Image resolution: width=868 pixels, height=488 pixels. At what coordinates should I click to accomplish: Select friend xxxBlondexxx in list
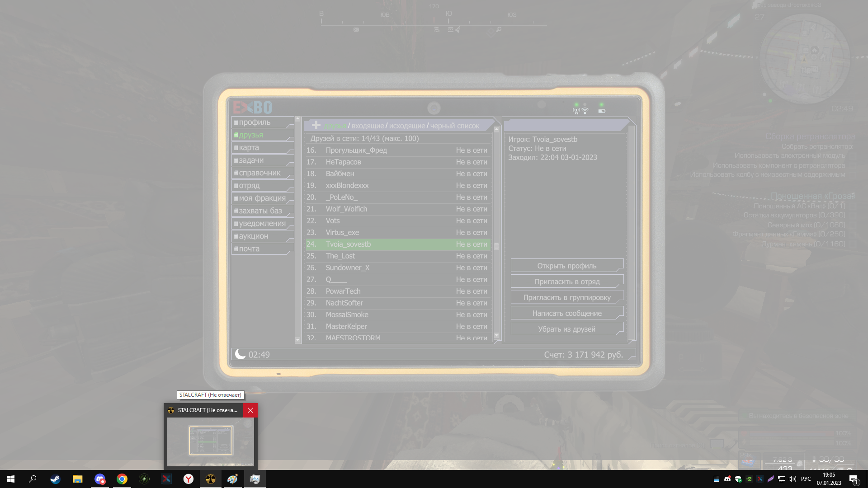[398, 186]
